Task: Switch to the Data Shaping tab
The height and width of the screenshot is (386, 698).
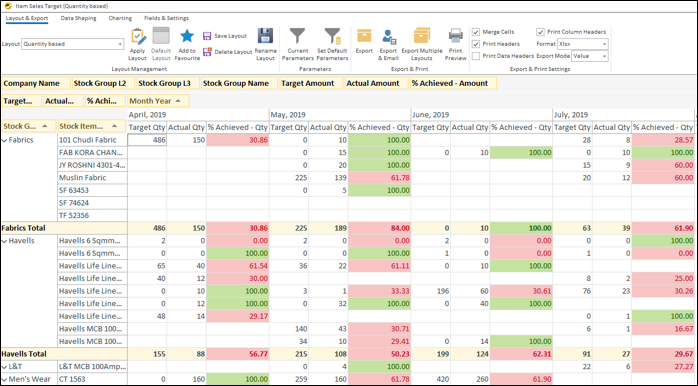Action: pos(78,18)
